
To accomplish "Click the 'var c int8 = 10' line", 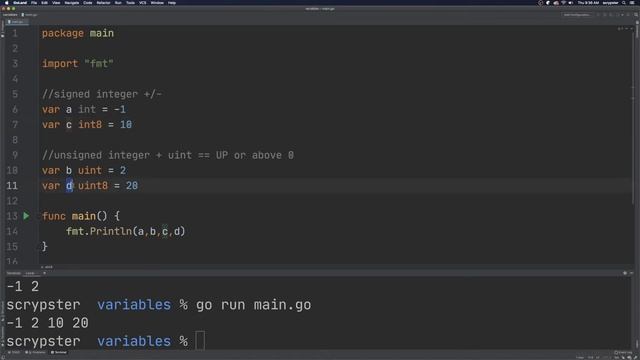I will pos(87,124).
